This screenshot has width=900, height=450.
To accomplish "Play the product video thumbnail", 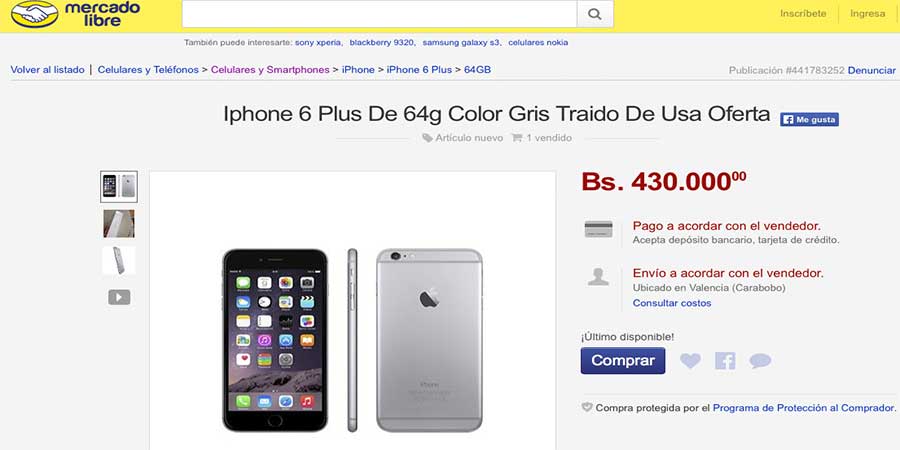I will click(119, 297).
